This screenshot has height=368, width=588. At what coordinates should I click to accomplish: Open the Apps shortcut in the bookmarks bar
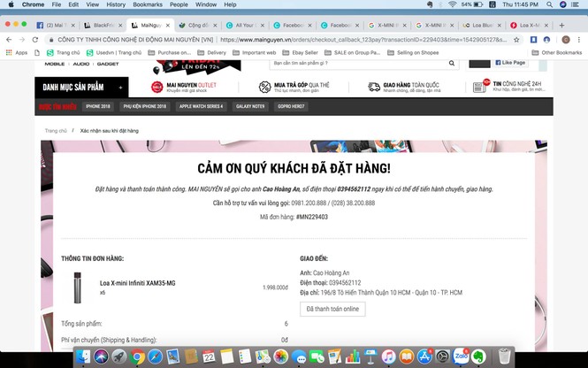point(17,52)
